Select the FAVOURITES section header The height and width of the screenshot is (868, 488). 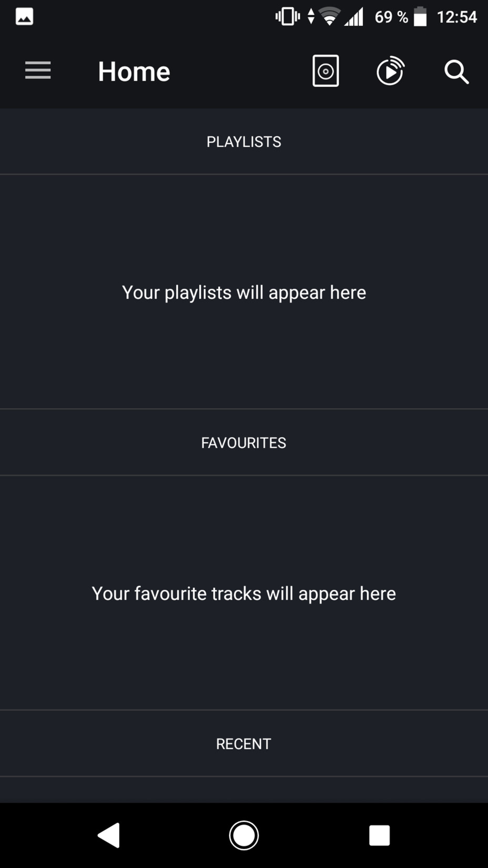pyautogui.click(x=244, y=442)
